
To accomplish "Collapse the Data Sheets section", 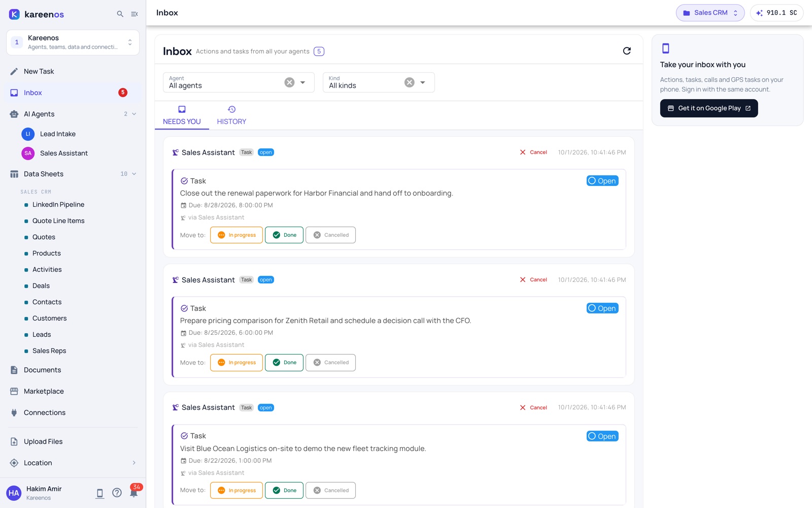I will [134, 174].
